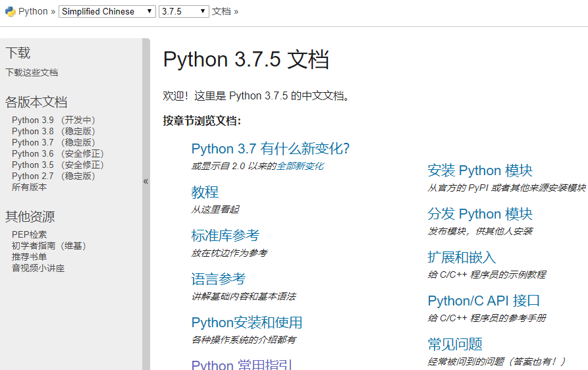The image size is (588, 370).
Task: Click the Python breadcrumb link
Action: (x=33, y=12)
